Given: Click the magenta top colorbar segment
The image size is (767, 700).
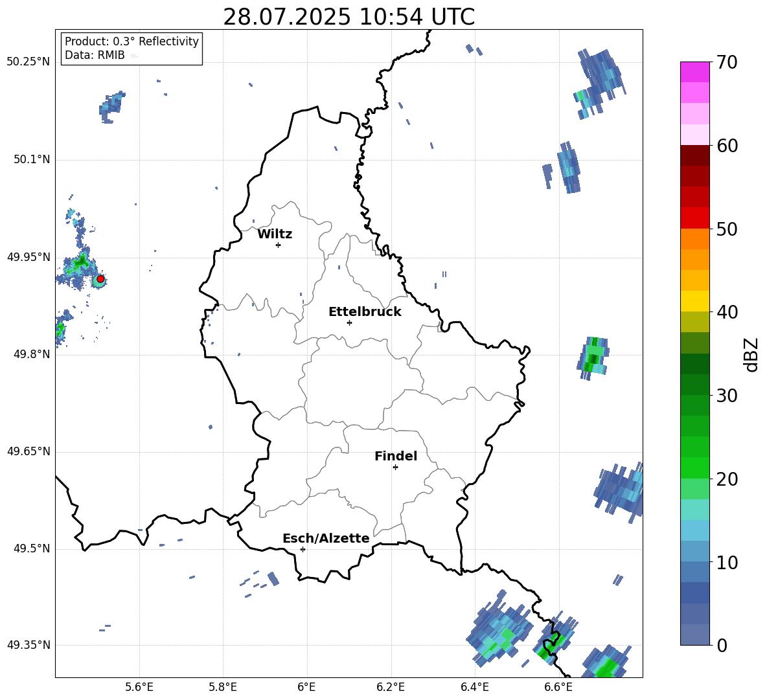Looking at the screenshot, I should tap(694, 72).
